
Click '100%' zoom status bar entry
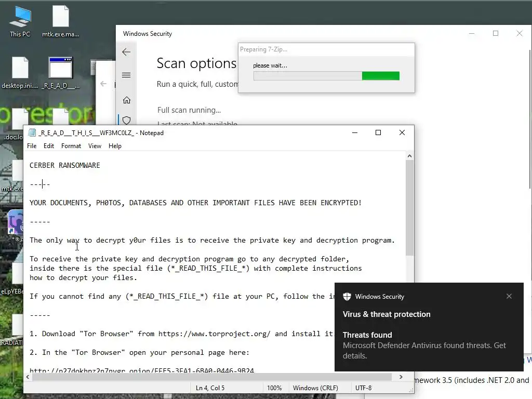[x=274, y=388]
